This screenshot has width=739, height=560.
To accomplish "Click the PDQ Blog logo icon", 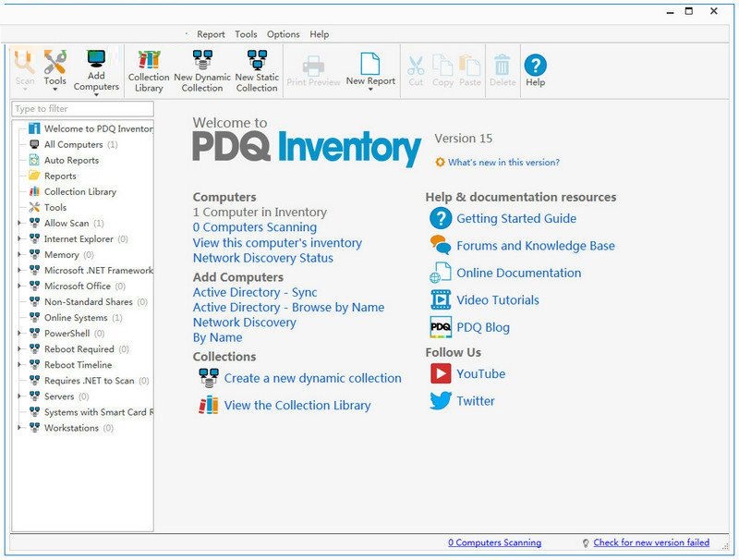I will click(x=441, y=327).
